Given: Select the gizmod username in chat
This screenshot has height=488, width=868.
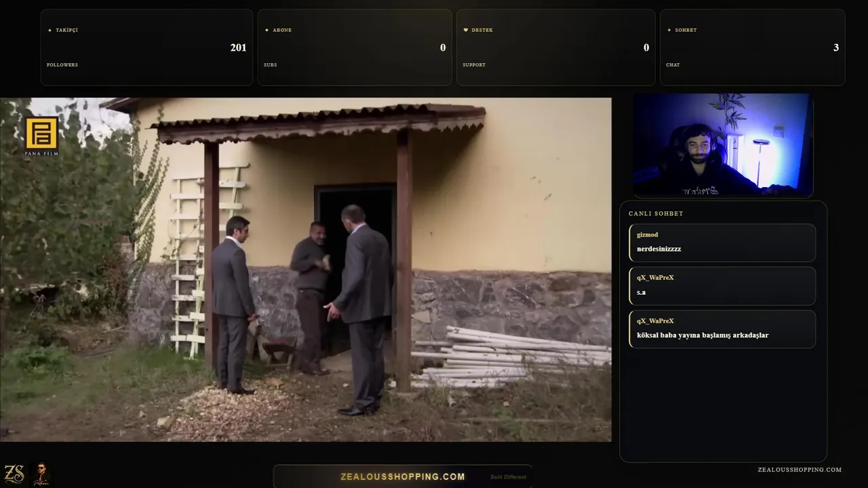Looking at the screenshot, I should (648, 235).
